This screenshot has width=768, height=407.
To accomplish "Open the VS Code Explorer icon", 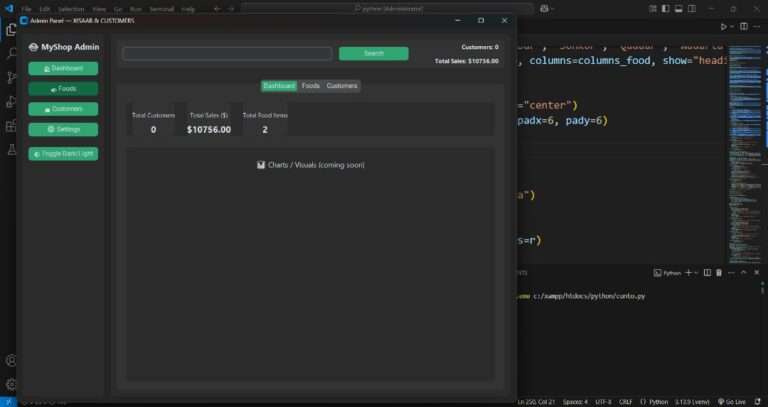I will point(11,30).
